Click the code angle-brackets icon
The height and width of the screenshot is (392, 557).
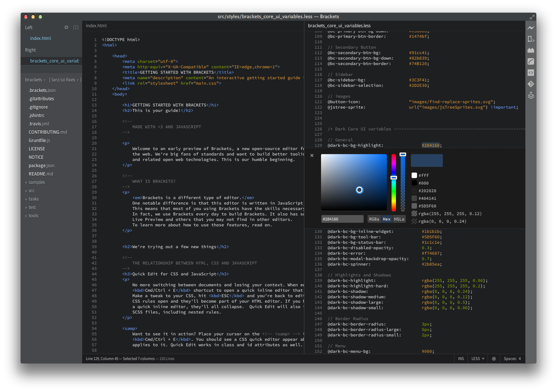click(x=531, y=73)
